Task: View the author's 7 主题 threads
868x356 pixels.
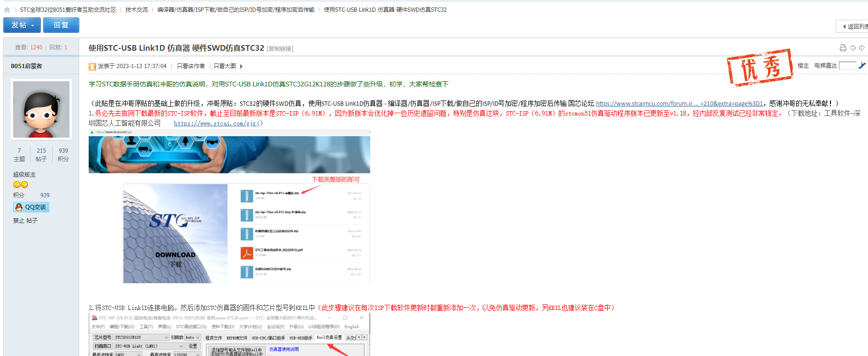Action: [19, 155]
